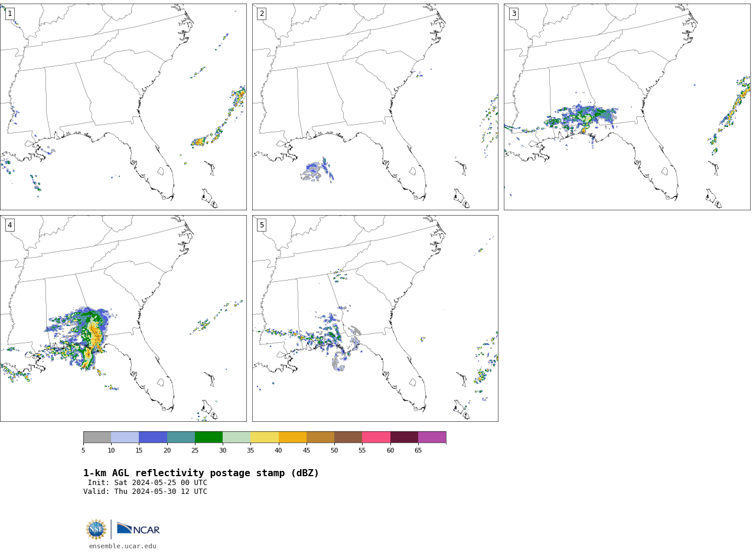The height and width of the screenshot is (553, 756).
Task: Click the colorbar tick label 30
Action: pos(223,451)
